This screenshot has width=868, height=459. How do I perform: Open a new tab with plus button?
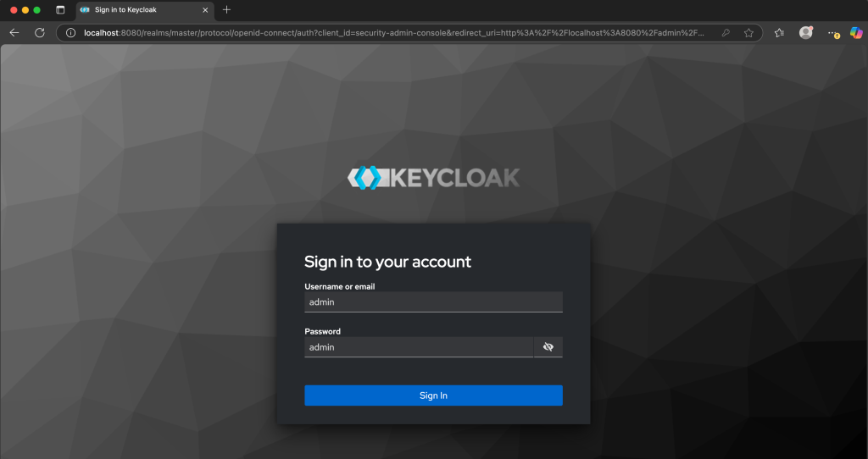[x=226, y=10]
